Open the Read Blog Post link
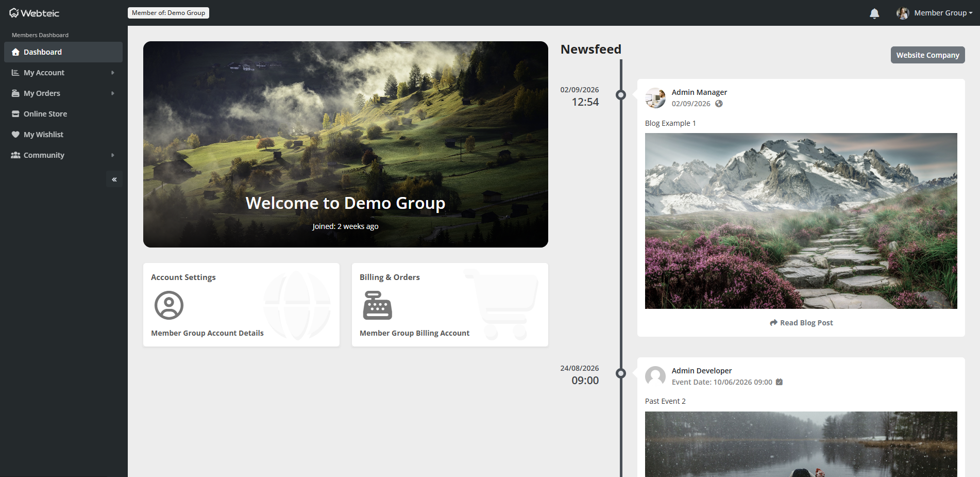Viewport: 980px width, 477px height. click(x=801, y=323)
